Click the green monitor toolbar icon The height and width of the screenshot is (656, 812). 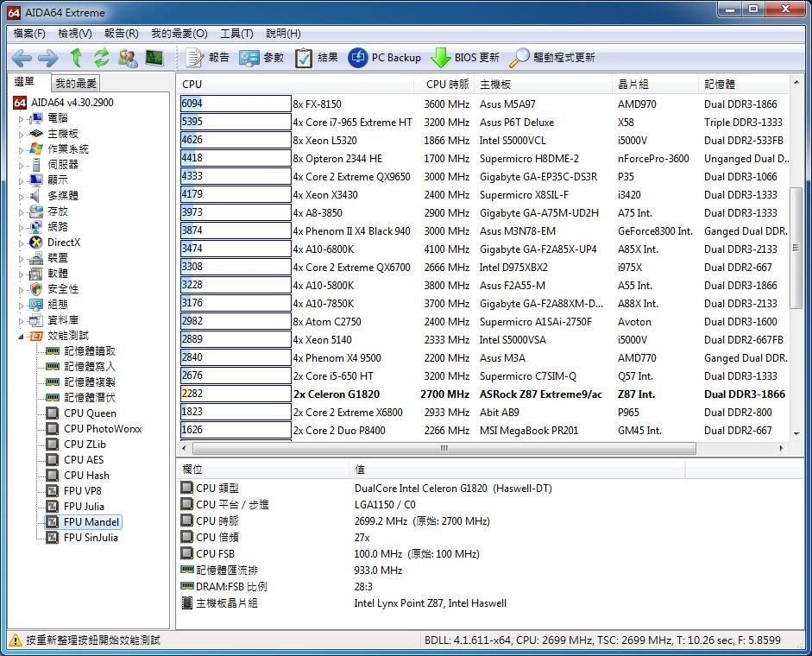[x=154, y=58]
